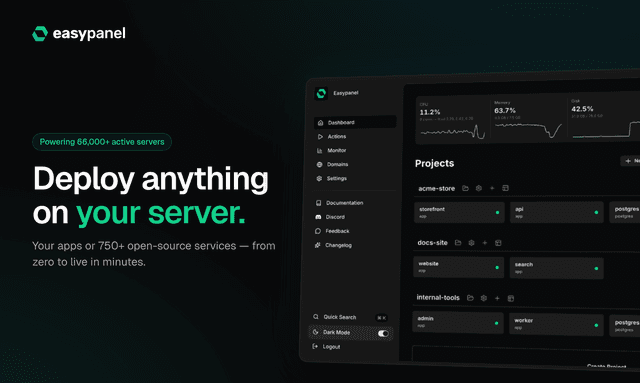Click the docs-site project name

point(432,243)
